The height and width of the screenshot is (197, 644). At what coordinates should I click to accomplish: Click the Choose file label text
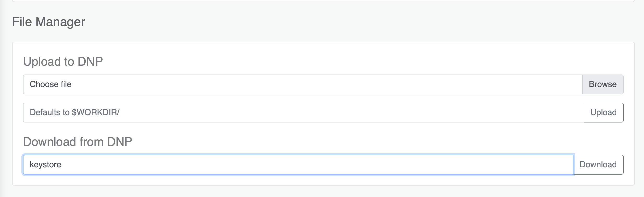click(50, 84)
